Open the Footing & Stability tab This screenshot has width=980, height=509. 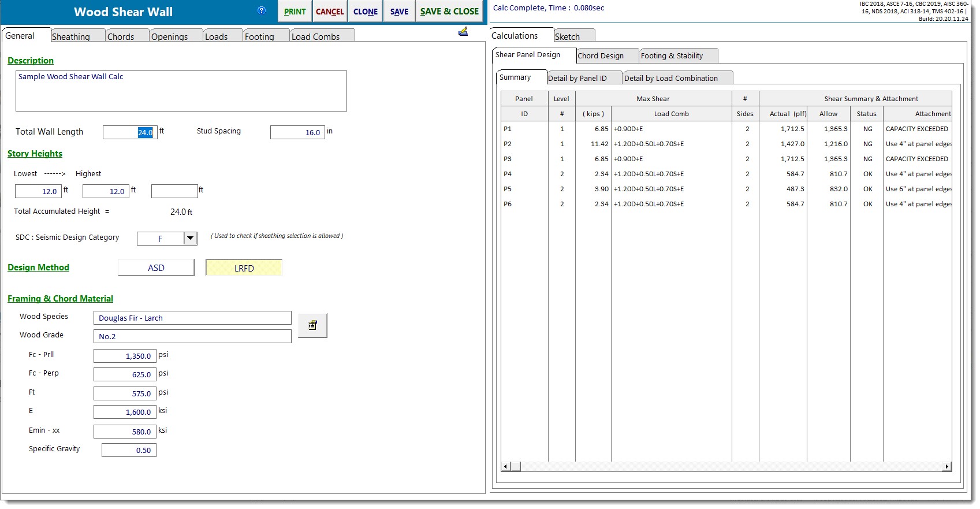point(672,56)
